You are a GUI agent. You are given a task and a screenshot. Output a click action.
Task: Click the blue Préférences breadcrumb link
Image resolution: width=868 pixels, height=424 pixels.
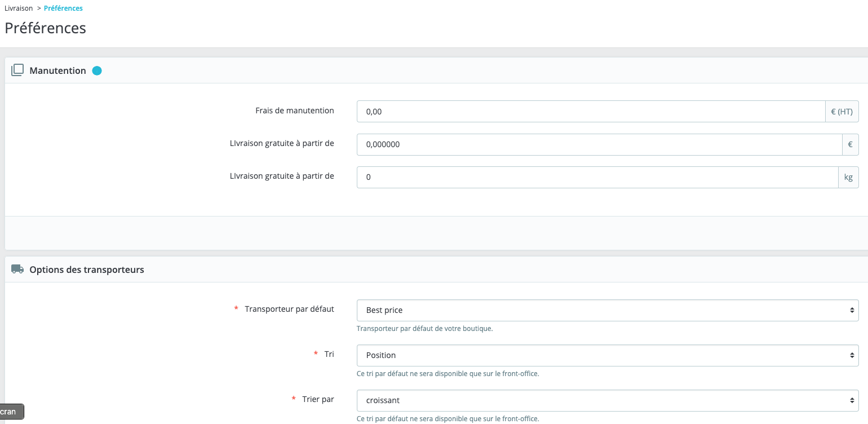coord(63,8)
